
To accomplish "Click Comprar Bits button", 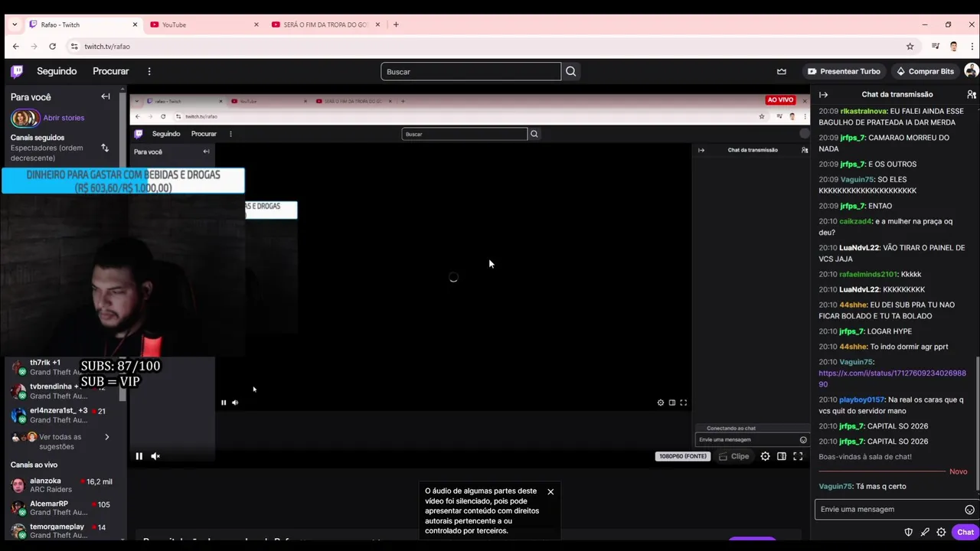I will click(x=925, y=71).
